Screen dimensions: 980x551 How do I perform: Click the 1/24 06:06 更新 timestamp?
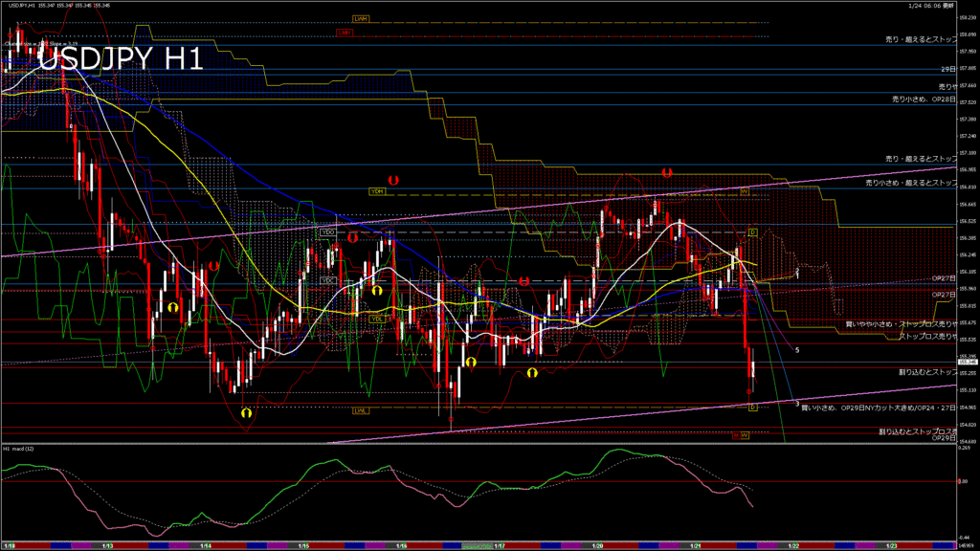point(931,5)
